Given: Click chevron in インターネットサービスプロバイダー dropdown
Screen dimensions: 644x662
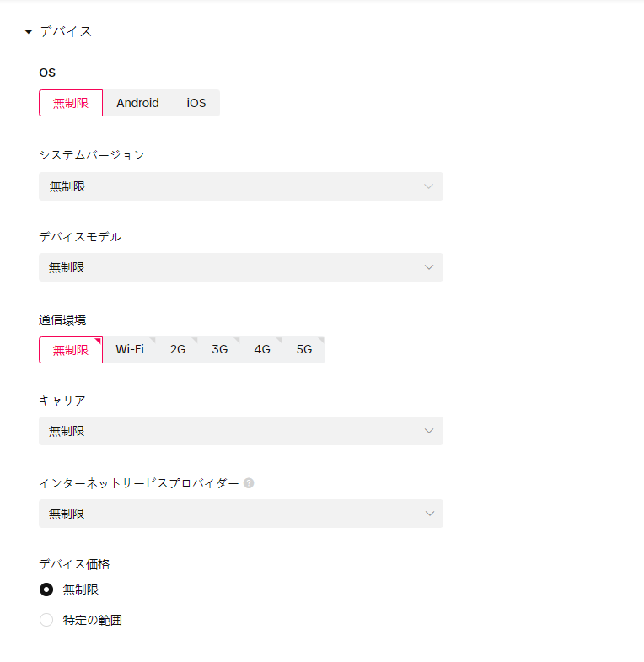Looking at the screenshot, I should coord(429,514).
